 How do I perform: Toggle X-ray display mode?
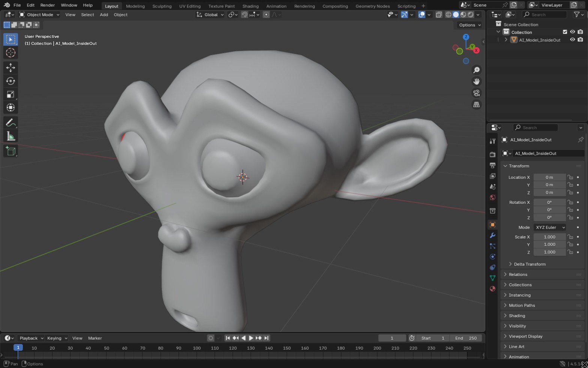coord(438,15)
